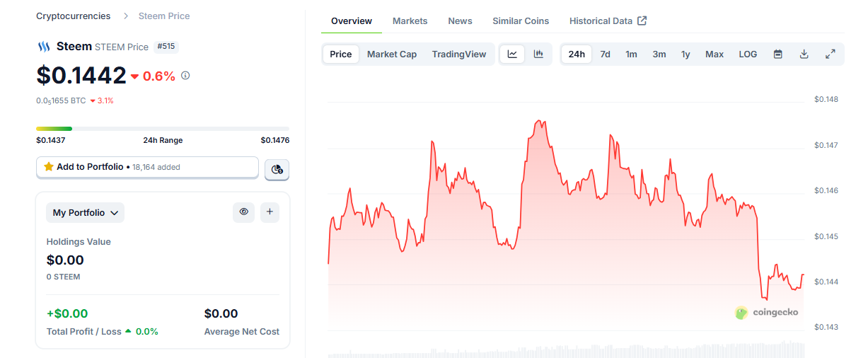Switch chart to TradingView

click(459, 54)
